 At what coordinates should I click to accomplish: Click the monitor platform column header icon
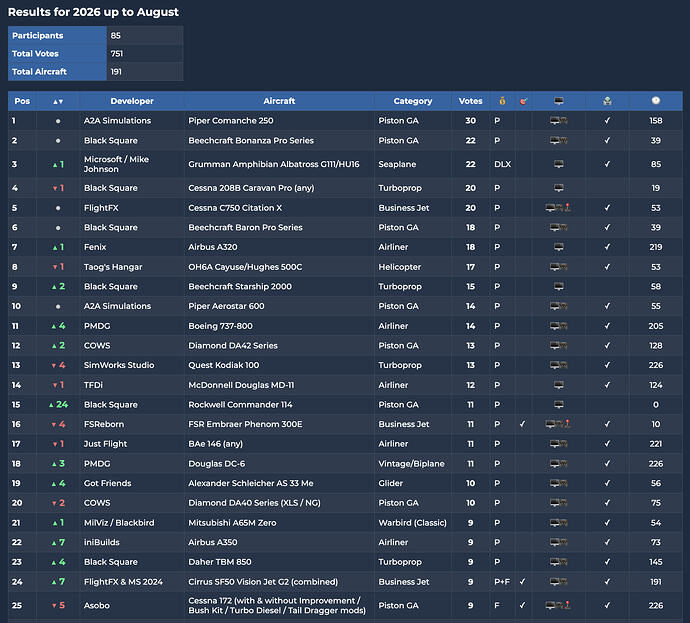tap(558, 101)
